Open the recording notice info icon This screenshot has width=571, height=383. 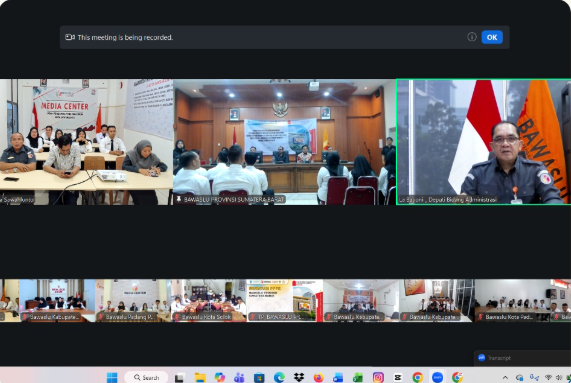click(472, 37)
